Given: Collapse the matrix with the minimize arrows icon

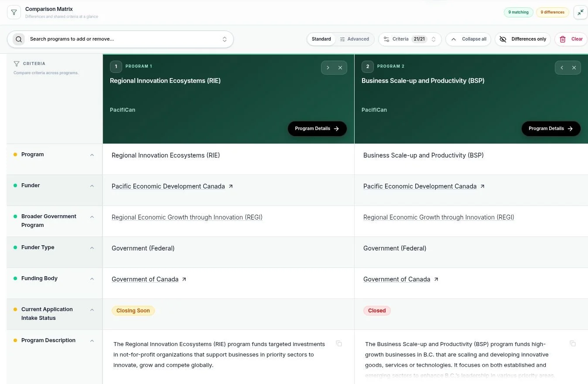Looking at the screenshot, I should pos(581,12).
